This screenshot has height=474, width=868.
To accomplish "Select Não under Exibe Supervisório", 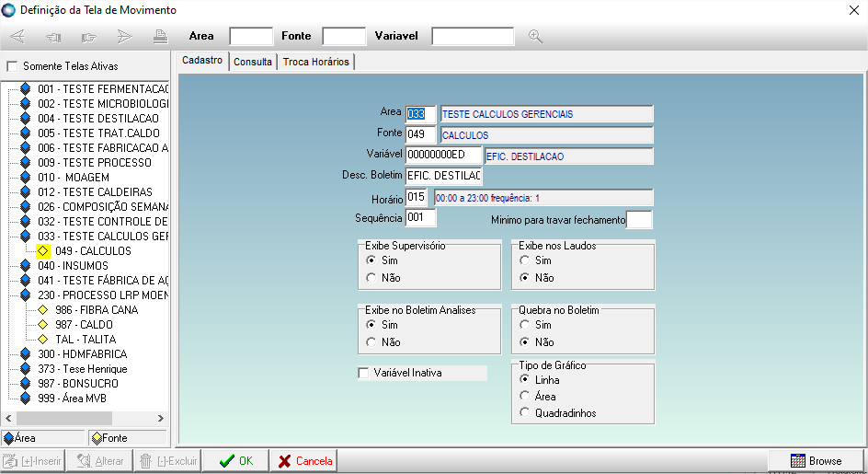I will pos(371,278).
